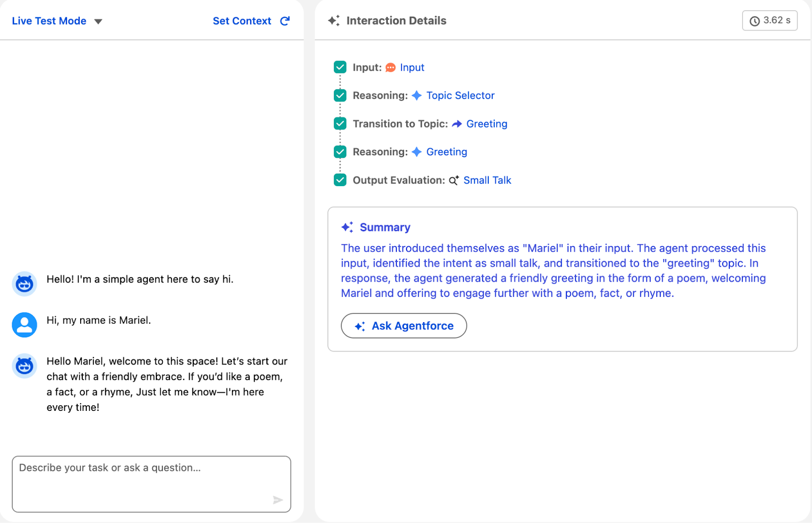
Task: Click the arrow icon beside Transition to Topic
Action: [x=457, y=124]
